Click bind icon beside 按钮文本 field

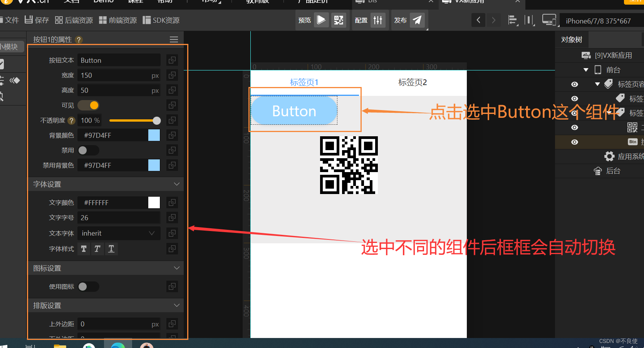click(172, 60)
